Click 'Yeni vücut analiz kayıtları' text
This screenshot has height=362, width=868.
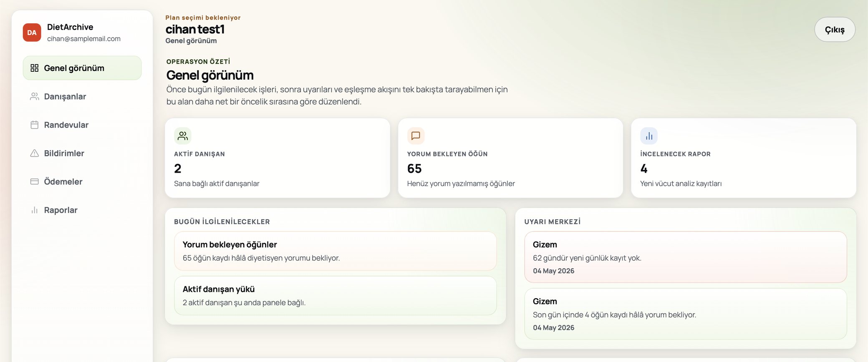(x=681, y=184)
